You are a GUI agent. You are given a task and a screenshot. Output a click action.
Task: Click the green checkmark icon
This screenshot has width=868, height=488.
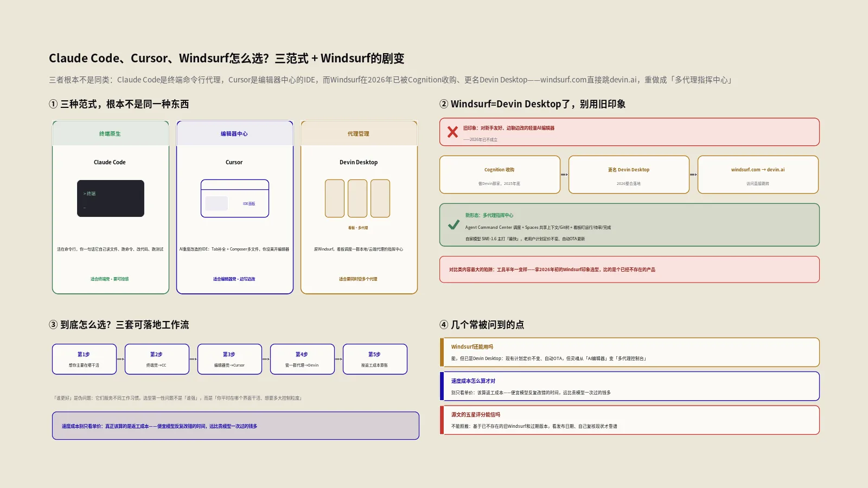(x=454, y=224)
